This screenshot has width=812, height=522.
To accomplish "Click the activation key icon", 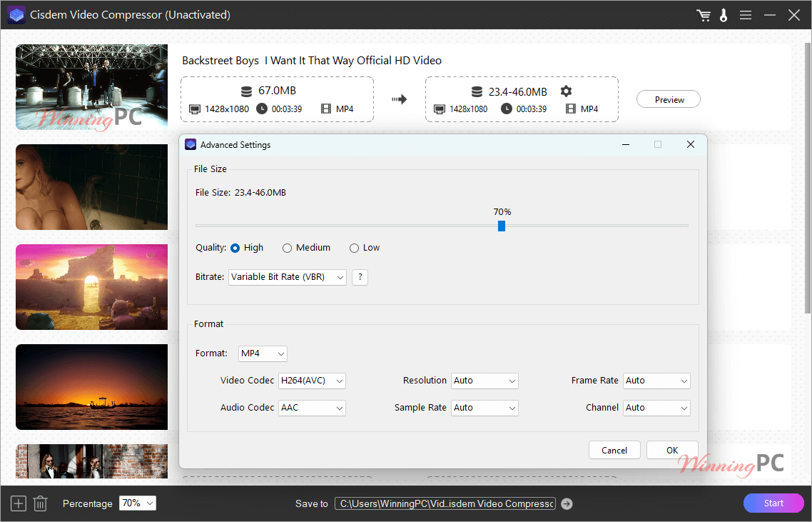I will click(724, 16).
